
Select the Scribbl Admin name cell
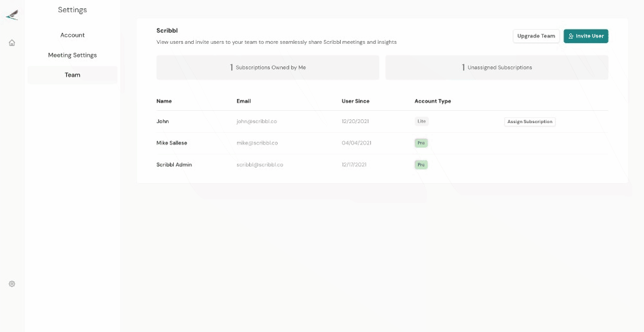174,165
